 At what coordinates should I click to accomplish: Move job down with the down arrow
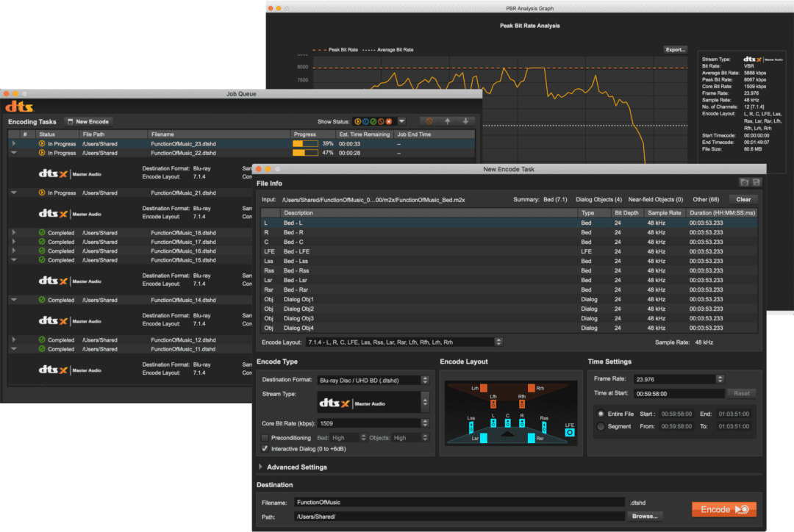pos(465,121)
